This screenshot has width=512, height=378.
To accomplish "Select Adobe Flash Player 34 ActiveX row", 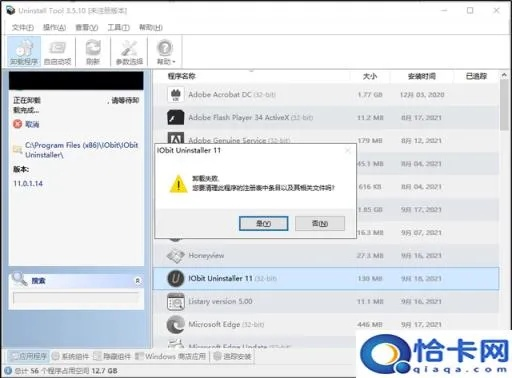I will click(326, 118).
